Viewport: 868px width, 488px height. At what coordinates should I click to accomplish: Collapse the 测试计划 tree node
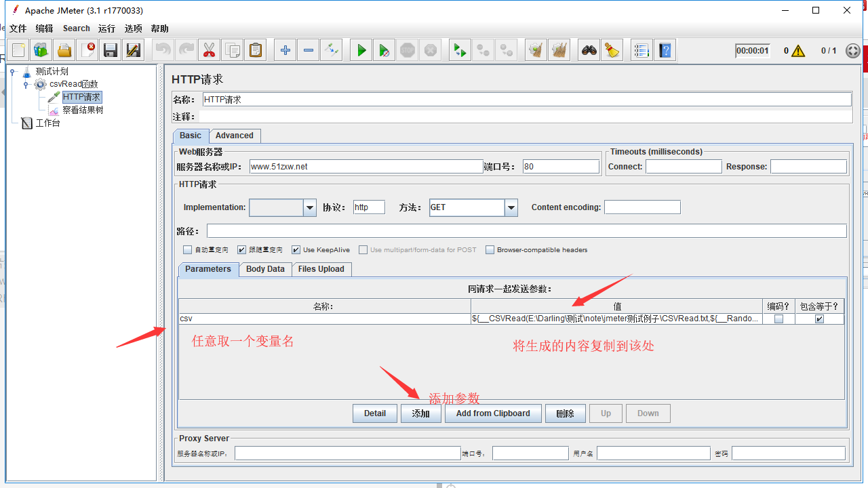[12, 71]
